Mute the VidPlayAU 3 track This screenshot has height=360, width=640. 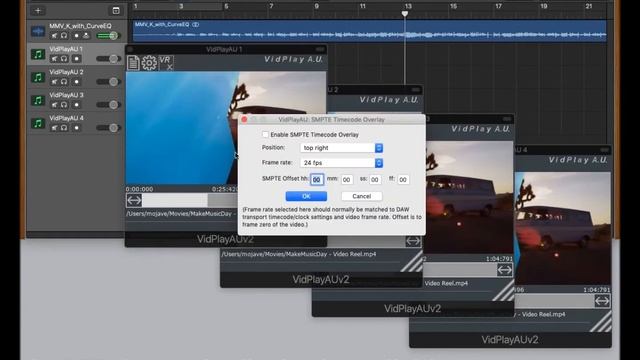[x=54, y=104]
